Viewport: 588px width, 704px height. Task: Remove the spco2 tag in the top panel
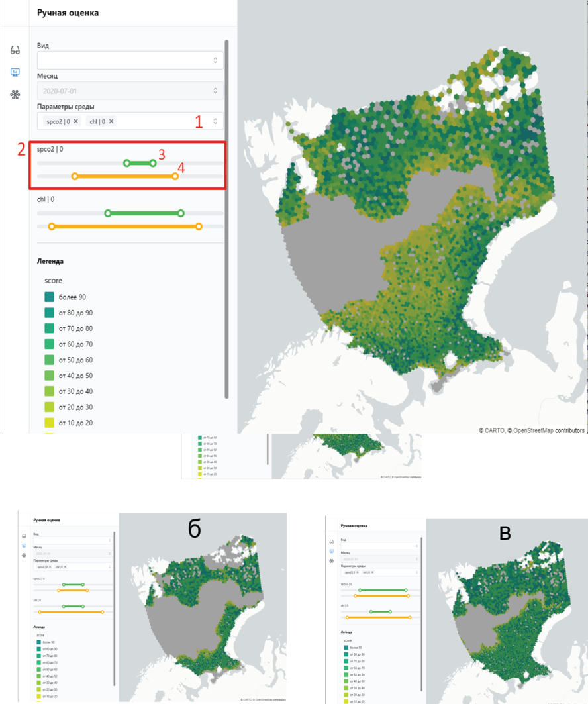pos(75,121)
